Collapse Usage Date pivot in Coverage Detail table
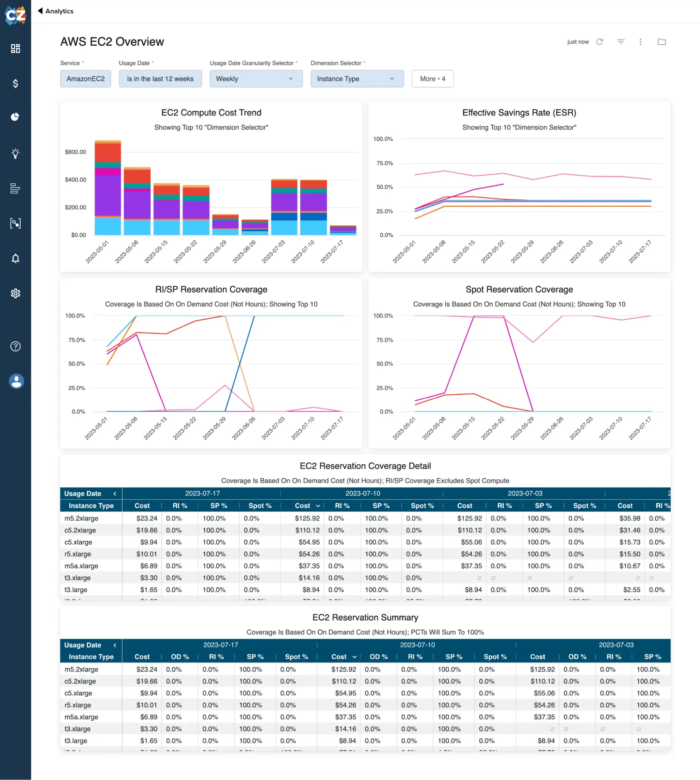 pos(115,494)
